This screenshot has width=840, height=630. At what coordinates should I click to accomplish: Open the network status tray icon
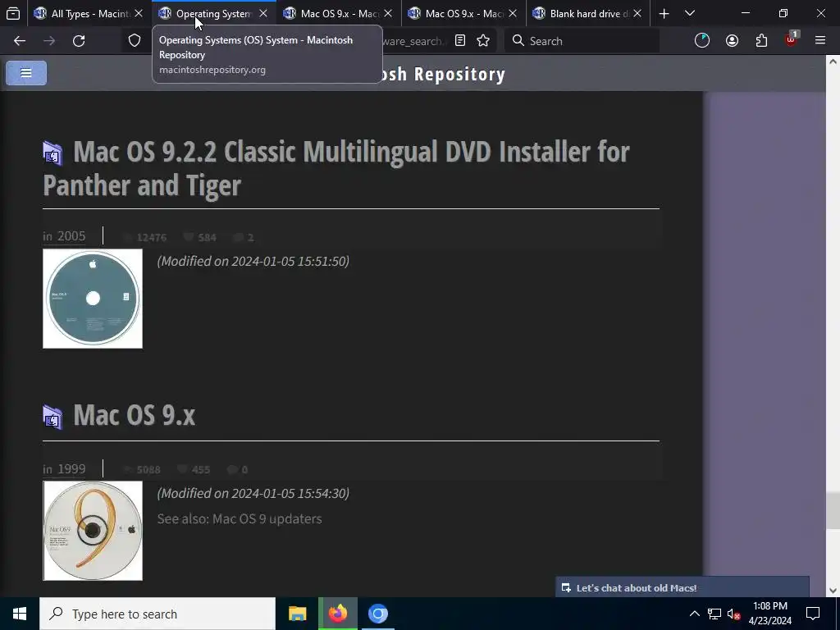coord(714,614)
